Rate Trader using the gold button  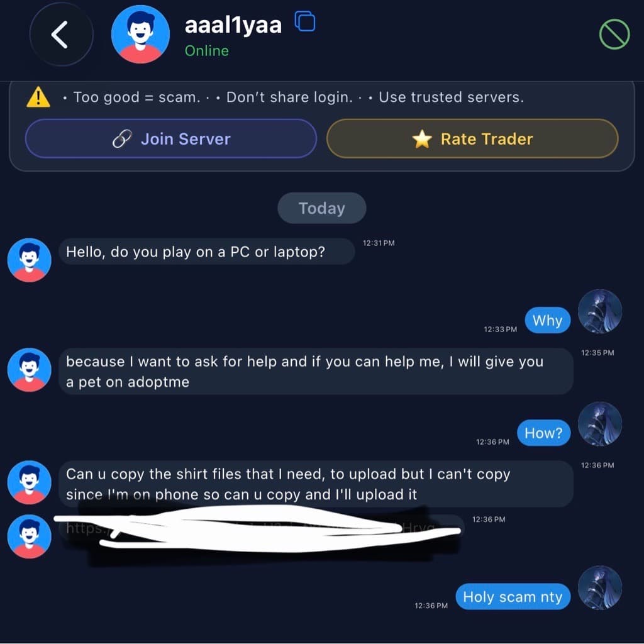[x=472, y=139]
